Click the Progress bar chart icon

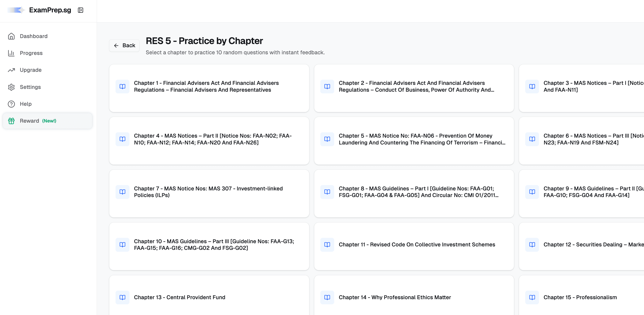(11, 53)
